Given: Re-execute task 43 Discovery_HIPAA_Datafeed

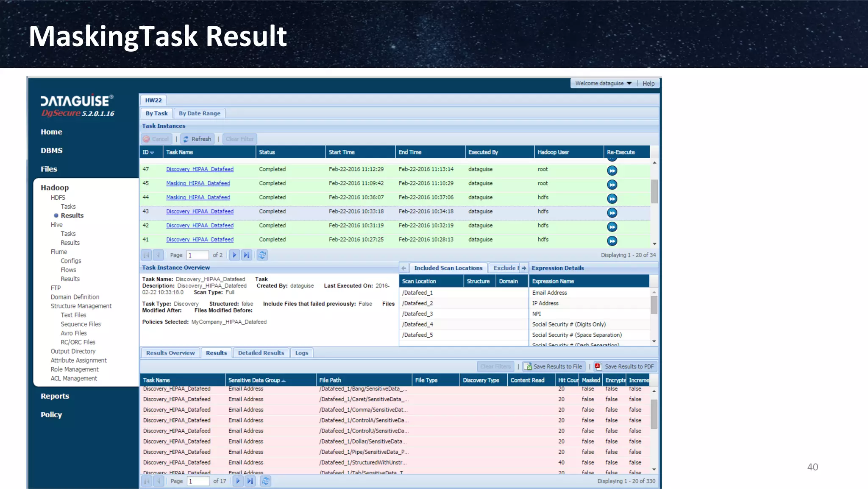Looking at the screenshot, I should [x=612, y=212].
